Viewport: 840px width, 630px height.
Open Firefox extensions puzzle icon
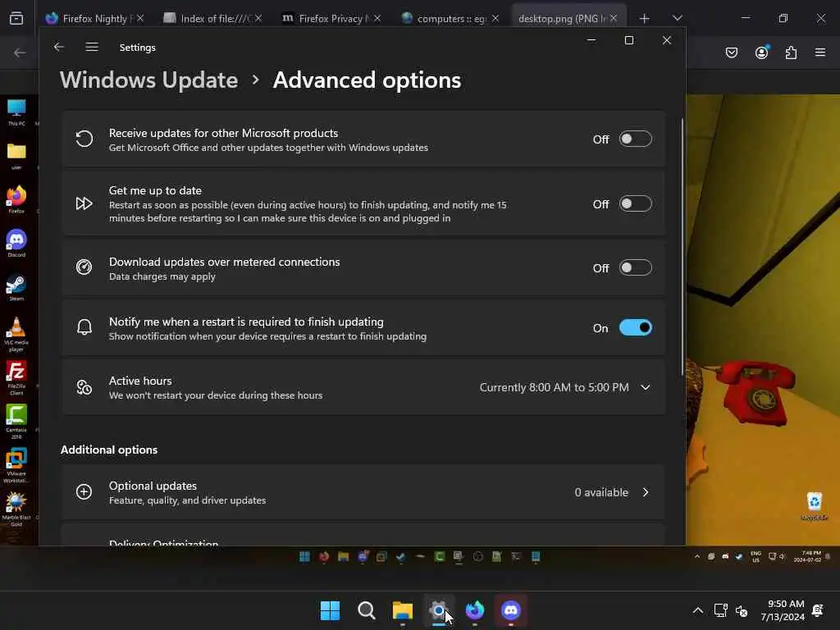(791, 52)
